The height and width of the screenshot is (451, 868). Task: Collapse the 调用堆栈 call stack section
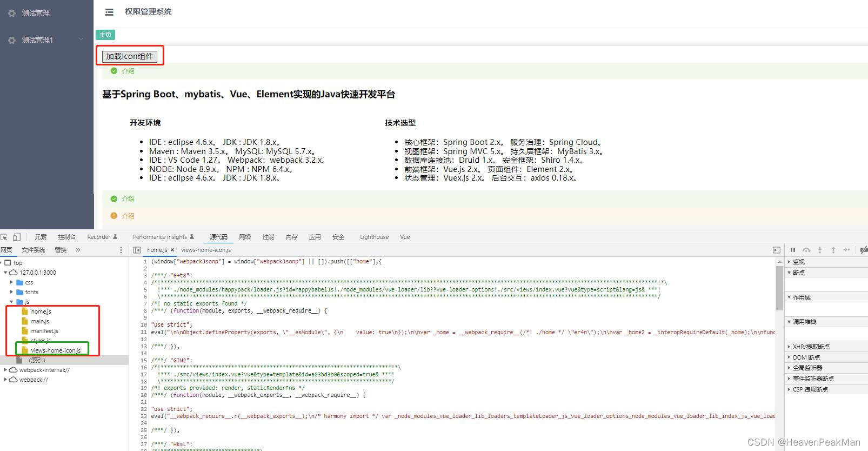click(x=789, y=322)
